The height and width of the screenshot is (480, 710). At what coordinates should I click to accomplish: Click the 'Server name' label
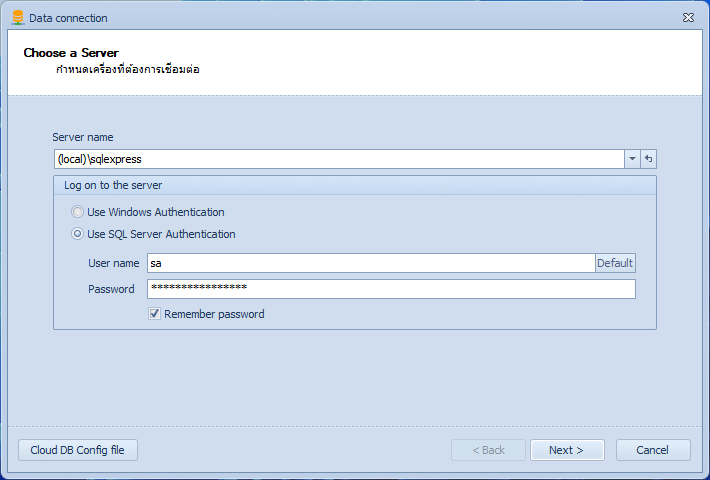(x=83, y=137)
